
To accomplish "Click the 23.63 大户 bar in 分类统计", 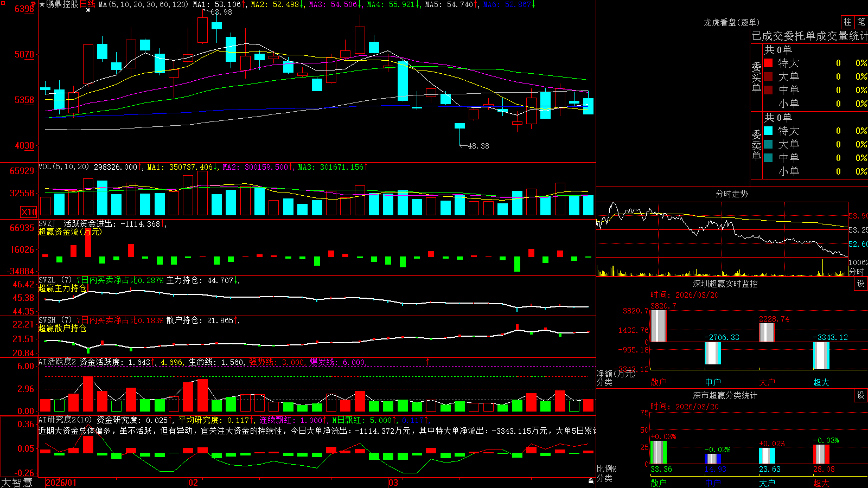I will coord(767,456).
